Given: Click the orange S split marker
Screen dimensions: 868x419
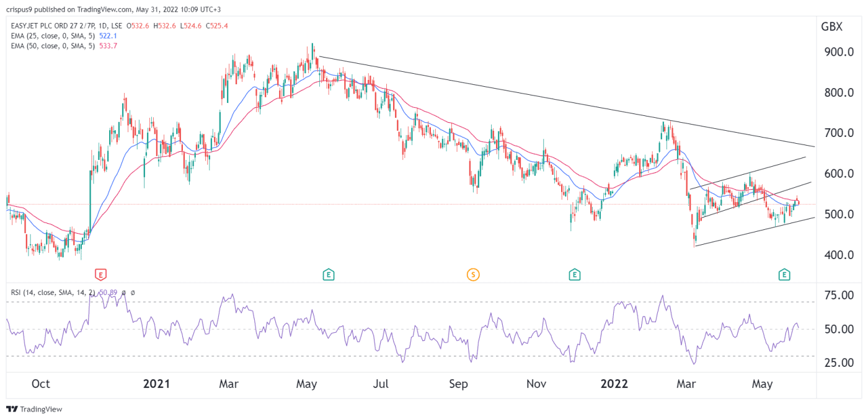Looking at the screenshot, I should point(473,274).
